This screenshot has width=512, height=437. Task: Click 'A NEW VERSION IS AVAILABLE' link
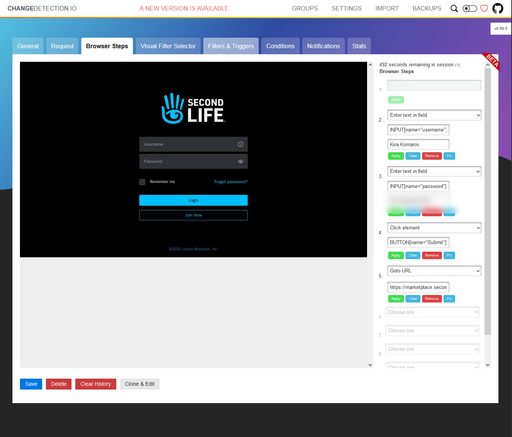coord(184,8)
